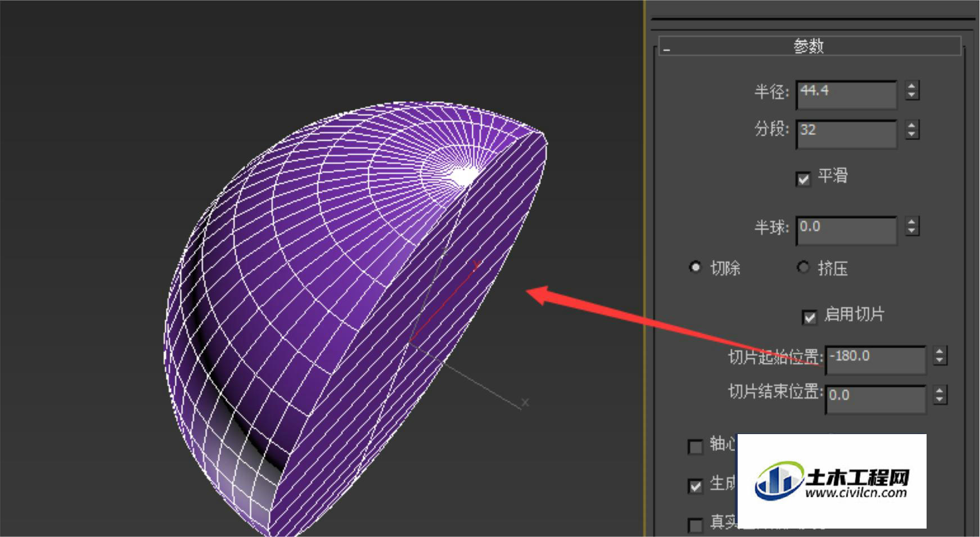Adjust the 分段 spinner arrows

click(912, 129)
